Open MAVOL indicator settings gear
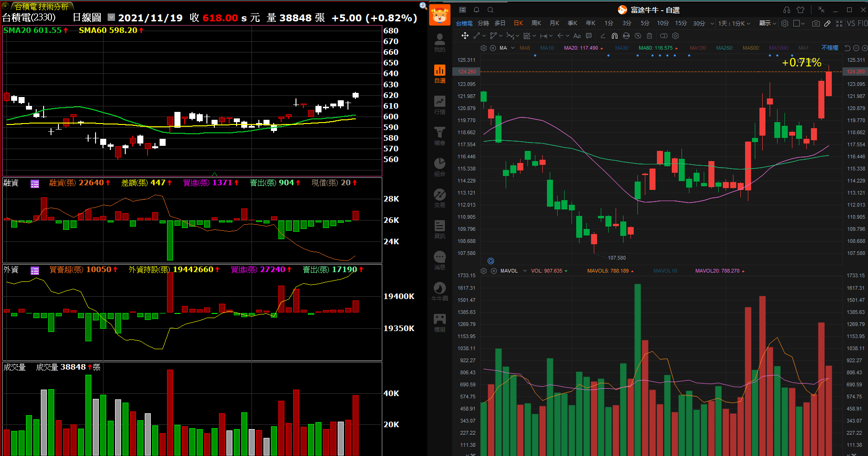 point(484,271)
